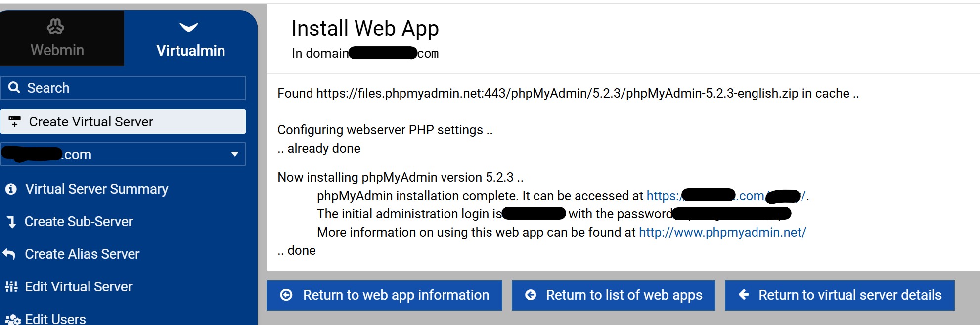Switch to the Webmin tab
The width and height of the screenshot is (980, 325).
pos(57,38)
